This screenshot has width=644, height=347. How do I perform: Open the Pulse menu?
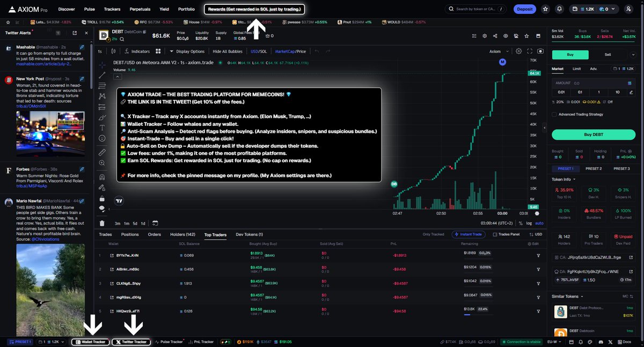point(90,9)
